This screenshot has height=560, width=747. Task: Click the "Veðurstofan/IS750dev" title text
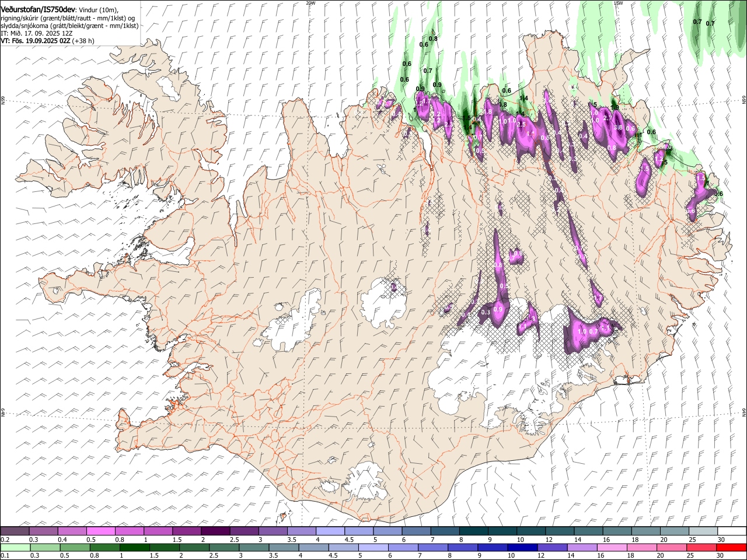(x=38, y=9)
